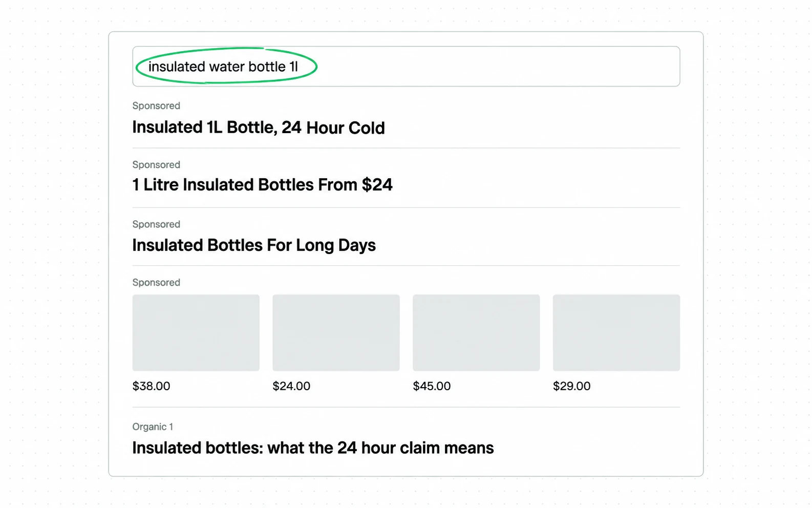Select the product thumbnail priced $24.00

pyautogui.click(x=336, y=333)
